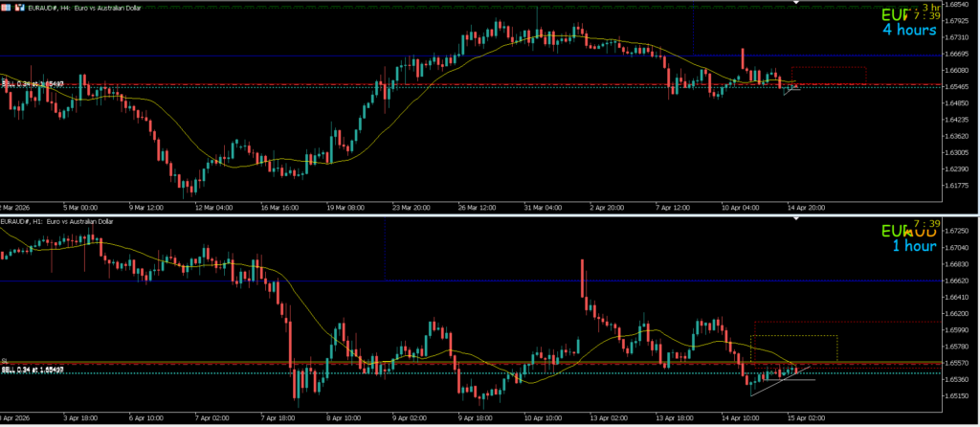Select the SELL 0.34 order label in H4 chart

tap(33, 84)
